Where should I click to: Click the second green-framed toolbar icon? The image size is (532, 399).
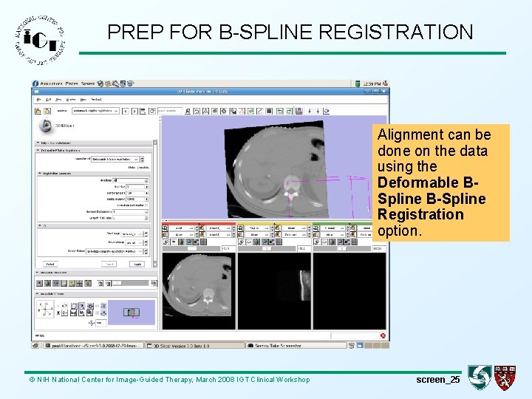(289, 111)
